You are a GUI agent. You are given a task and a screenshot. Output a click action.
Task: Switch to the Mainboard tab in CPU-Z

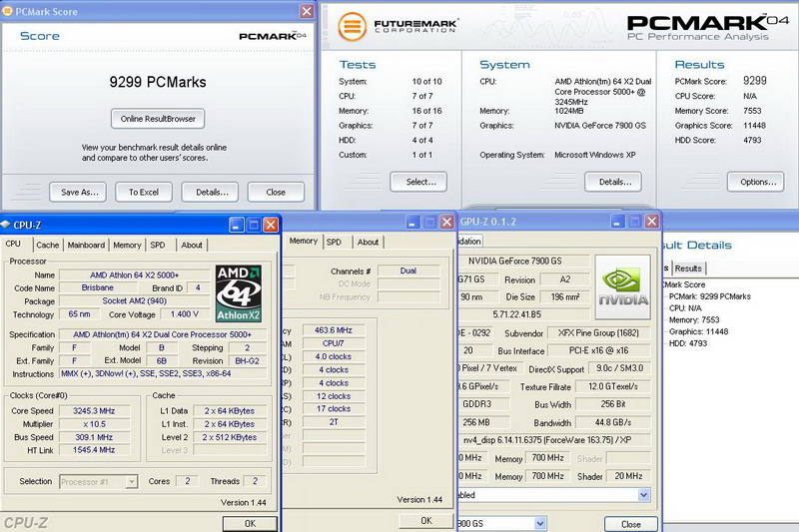coord(86,245)
